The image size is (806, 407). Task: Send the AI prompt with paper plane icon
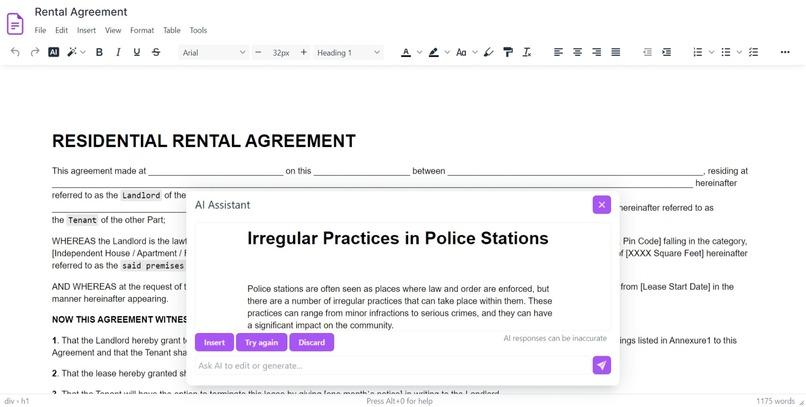point(601,365)
